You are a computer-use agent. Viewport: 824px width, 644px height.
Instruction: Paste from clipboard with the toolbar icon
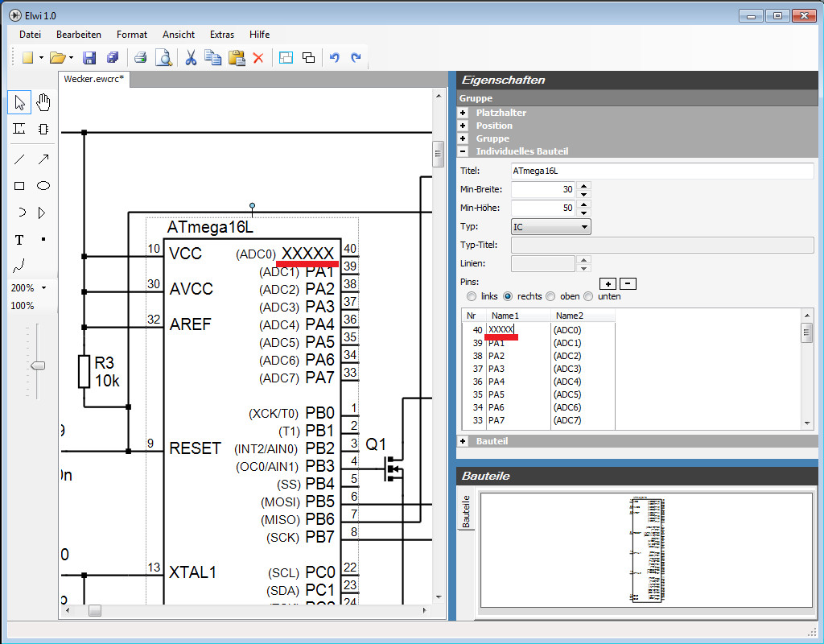[x=237, y=58]
